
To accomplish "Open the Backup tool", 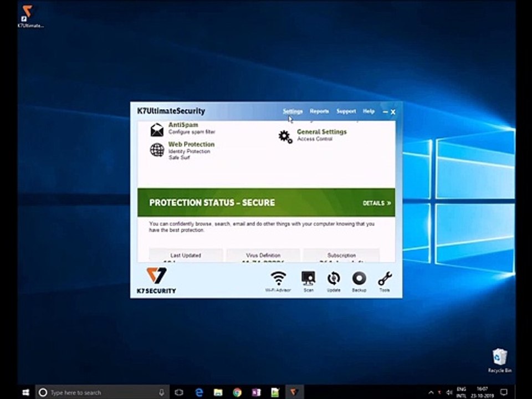I will 359,282.
